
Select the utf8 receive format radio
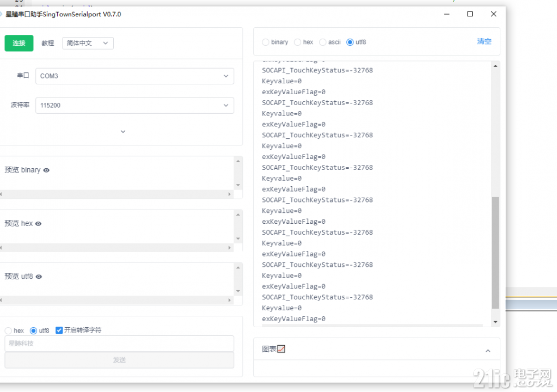coord(350,42)
